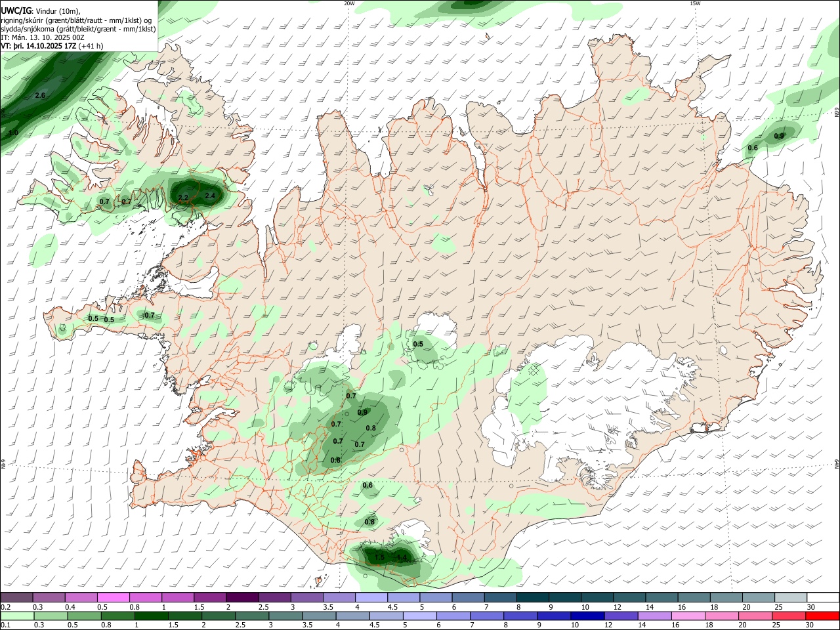The height and width of the screenshot is (630, 840).
Task: Click the 0.9 value in the southwest highlands
Action: tap(362, 413)
